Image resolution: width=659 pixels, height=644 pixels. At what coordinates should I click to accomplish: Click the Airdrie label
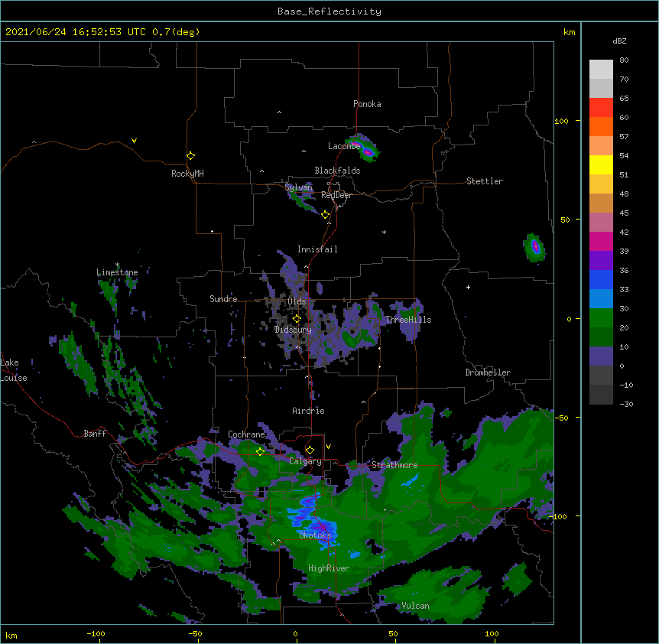(x=309, y=411)
